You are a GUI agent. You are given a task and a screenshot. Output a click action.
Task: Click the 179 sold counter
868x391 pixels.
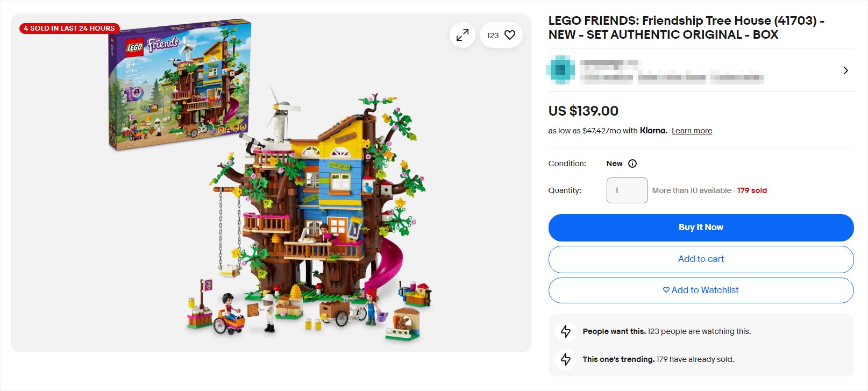tap(752, 190)
